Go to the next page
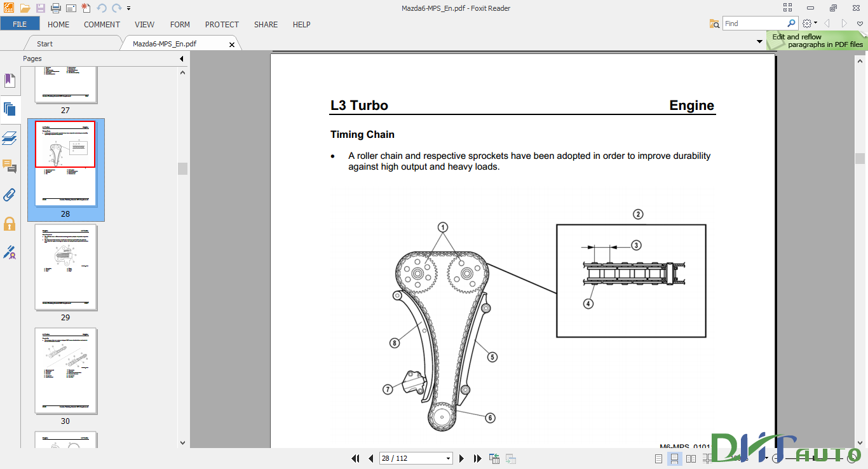Viewport: 868px width, 469px height. (461, 458)
